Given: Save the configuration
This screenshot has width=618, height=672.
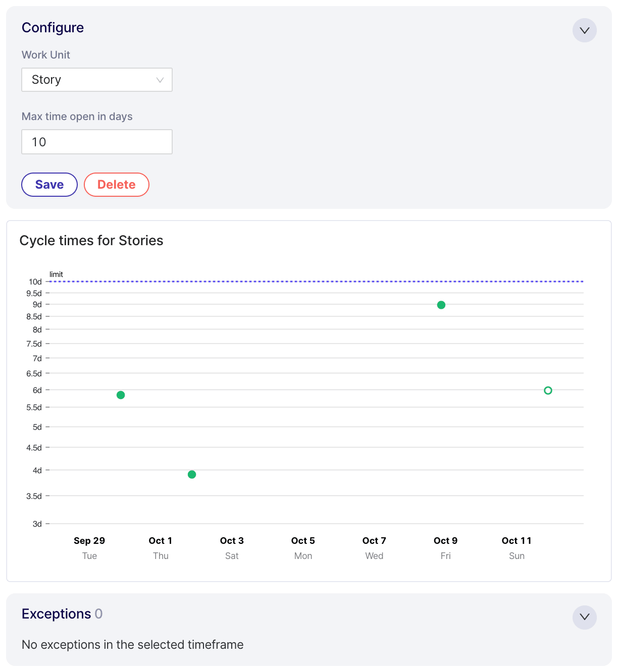Looking at the screenshot, I should [49, 185].
